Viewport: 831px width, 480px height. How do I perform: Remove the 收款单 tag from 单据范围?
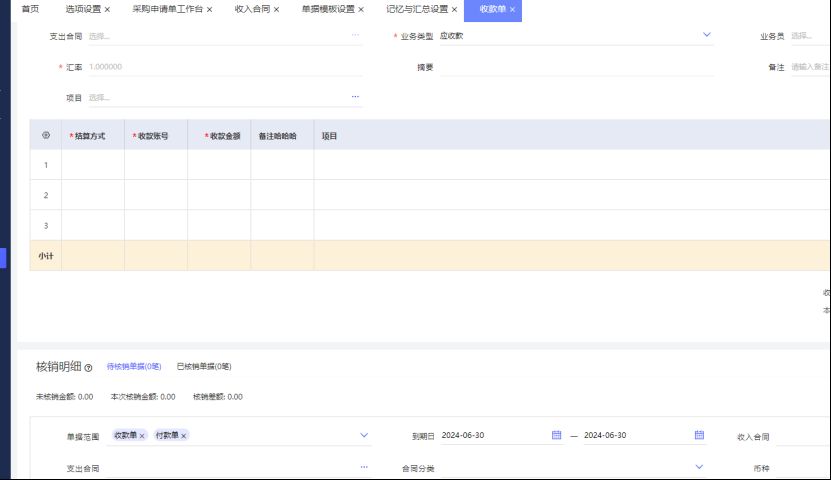tap(142, 436)
